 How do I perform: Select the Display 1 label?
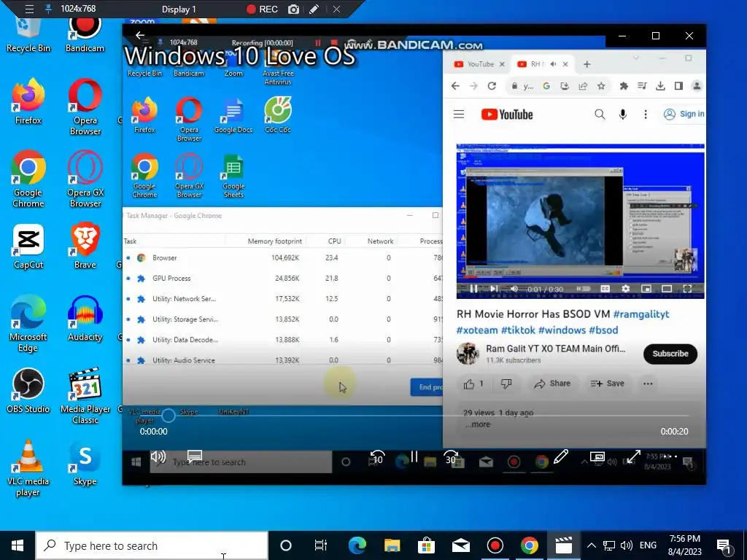tap(179, 9)
